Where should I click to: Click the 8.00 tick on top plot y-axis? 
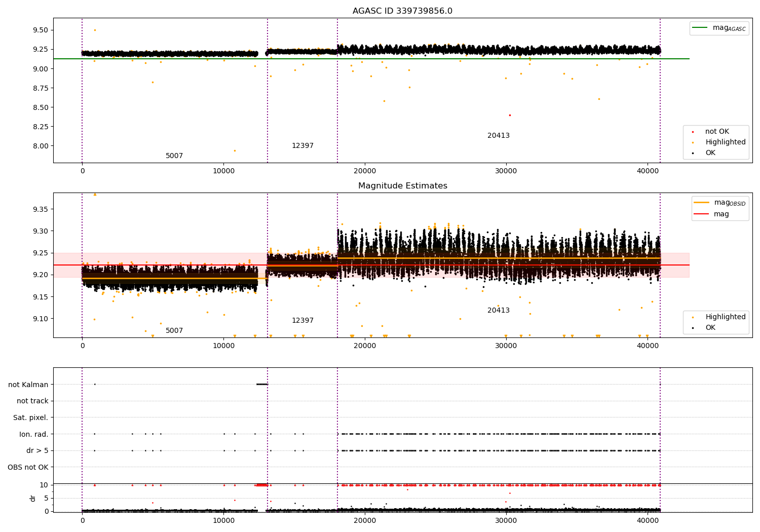[40, 146]
